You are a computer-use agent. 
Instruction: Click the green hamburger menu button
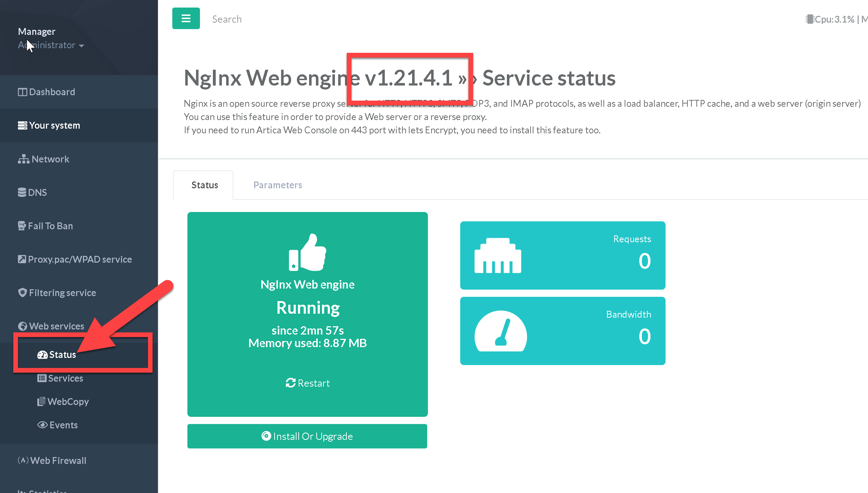click(x=186, y=18)
